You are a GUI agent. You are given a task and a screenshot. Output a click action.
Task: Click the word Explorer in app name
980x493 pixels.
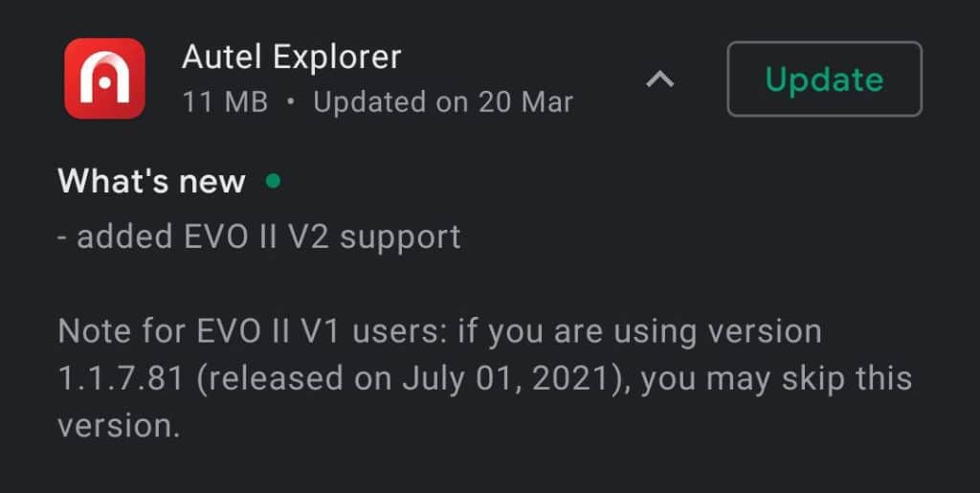click(x=338, y=58)
